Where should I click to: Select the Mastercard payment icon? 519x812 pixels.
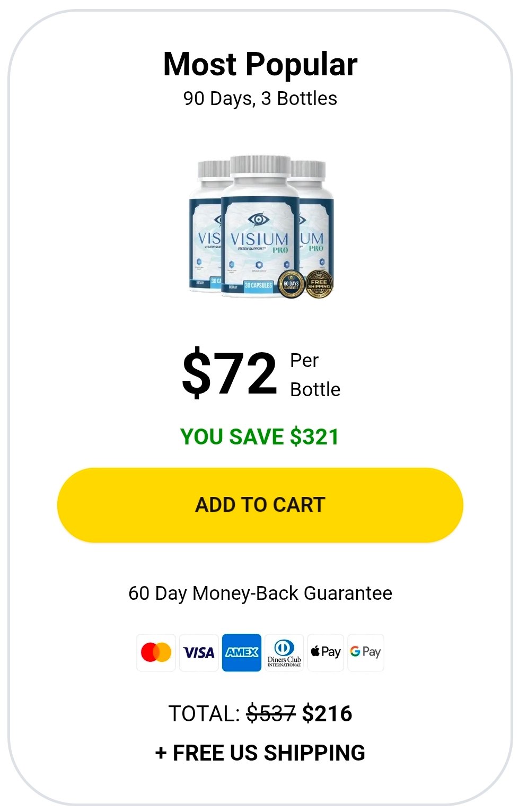(156, 652)
